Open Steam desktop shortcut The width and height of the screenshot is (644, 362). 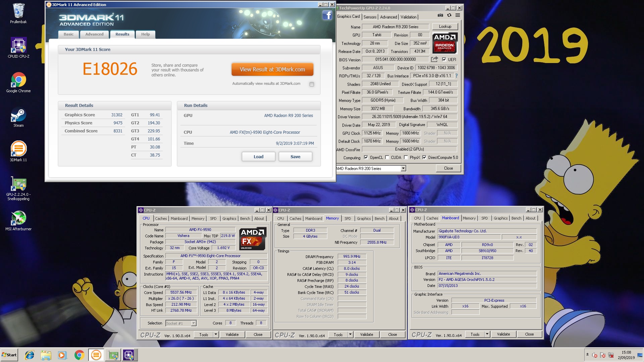point(18,117)
